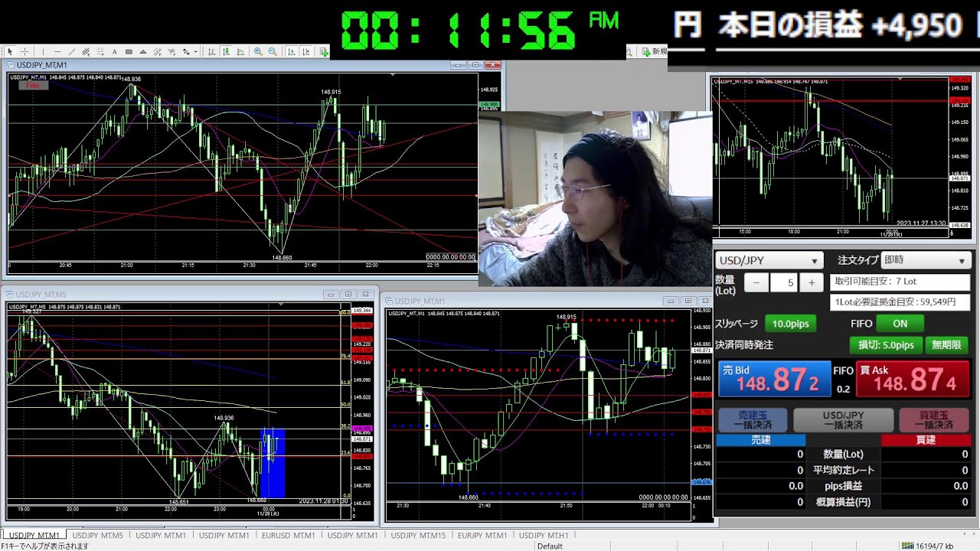Toggle the slippage 10.0pips button
Viewport: 980px width, 551px height.
pos(790,324)
